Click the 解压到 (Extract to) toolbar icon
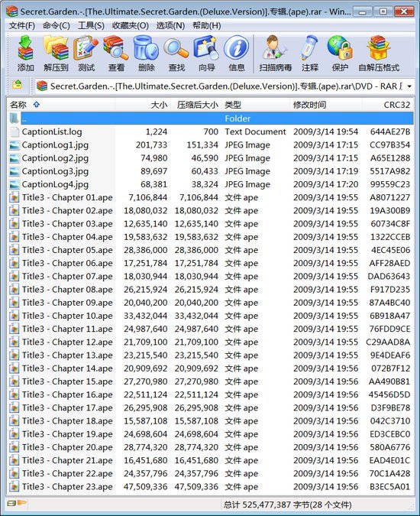The height and width of the screenshot is (516, 420). pos(56,54)
